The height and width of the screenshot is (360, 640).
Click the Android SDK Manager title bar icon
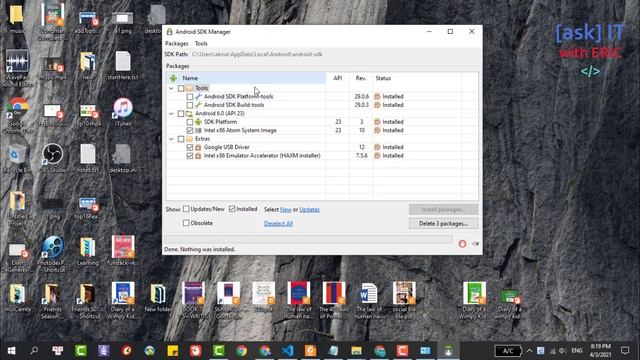point(169,32)
